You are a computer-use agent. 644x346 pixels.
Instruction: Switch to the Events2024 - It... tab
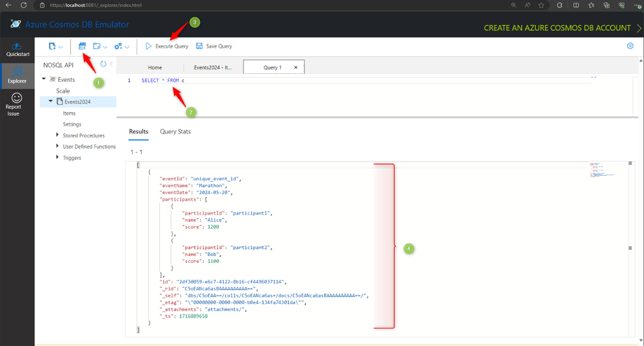(213, 67)
